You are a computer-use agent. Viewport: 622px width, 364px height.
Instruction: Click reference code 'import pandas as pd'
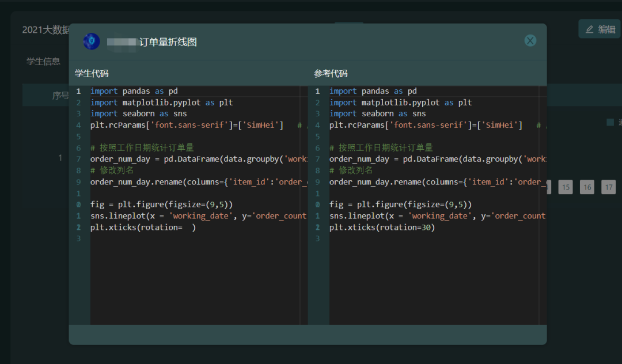click(373, 91)
